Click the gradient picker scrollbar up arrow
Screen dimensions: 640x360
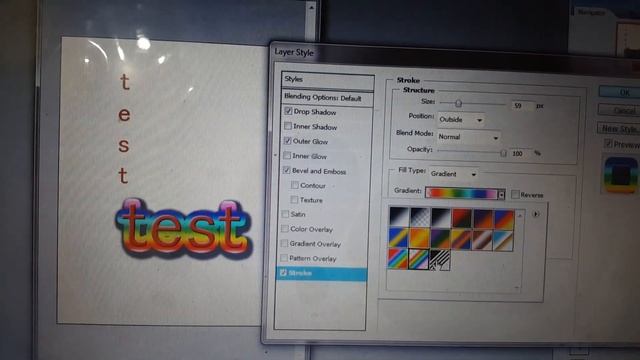520,215
